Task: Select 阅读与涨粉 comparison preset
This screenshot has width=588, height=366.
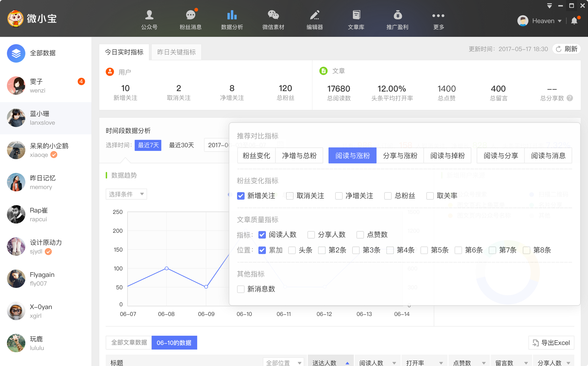Action: (x=352, y=156)
